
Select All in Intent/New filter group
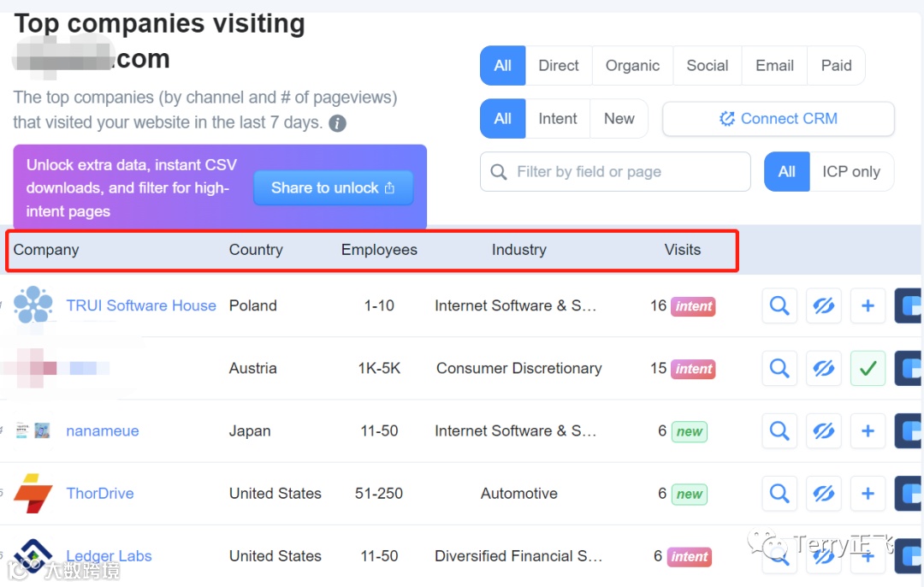click(503, 118)
